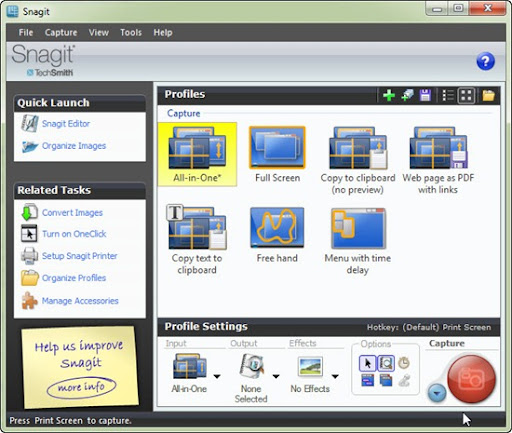Toggle the timer capture clock option

coord(404,363)
